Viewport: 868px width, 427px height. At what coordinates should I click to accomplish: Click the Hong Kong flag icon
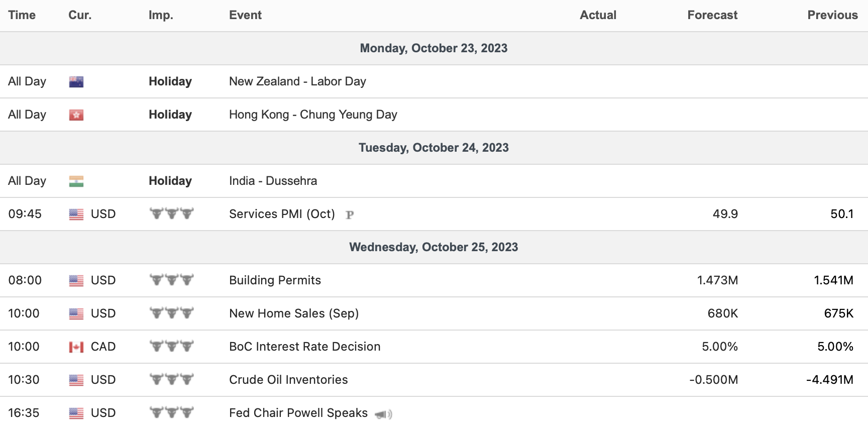tap(76, 115)
